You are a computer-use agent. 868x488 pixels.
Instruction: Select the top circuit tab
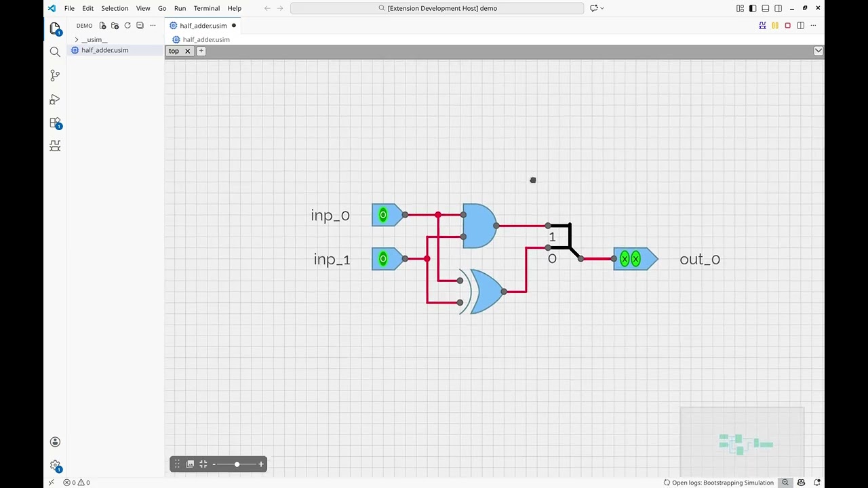(174, 51)
